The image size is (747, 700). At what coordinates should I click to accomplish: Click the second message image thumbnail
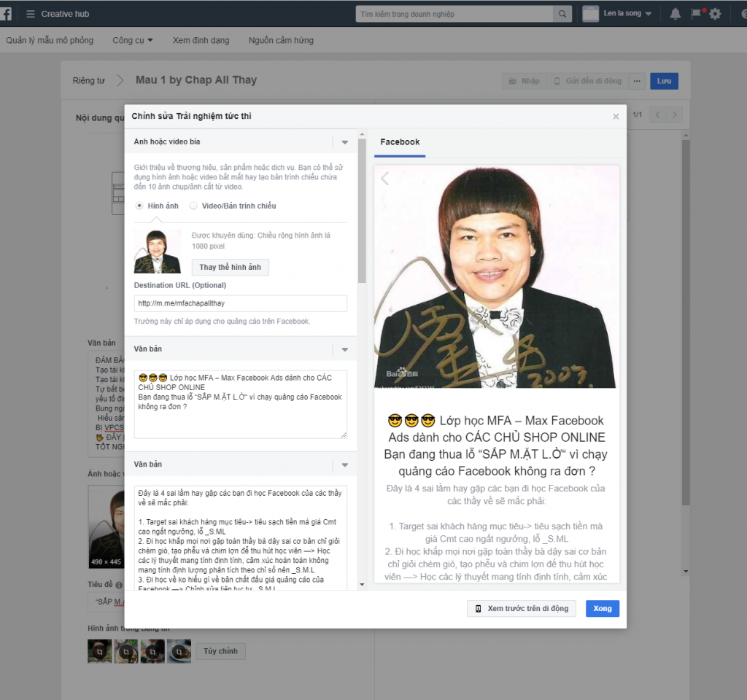[x=126, y=651]
